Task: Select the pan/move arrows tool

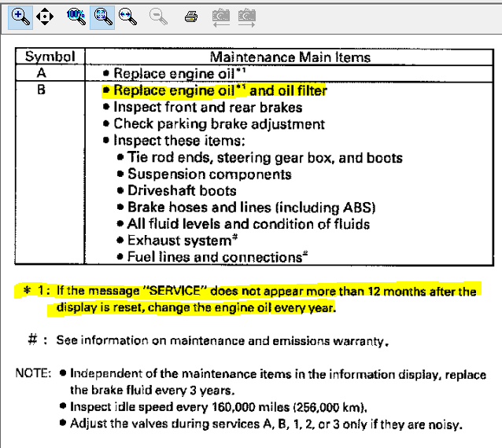Action: tap(45, 17)
